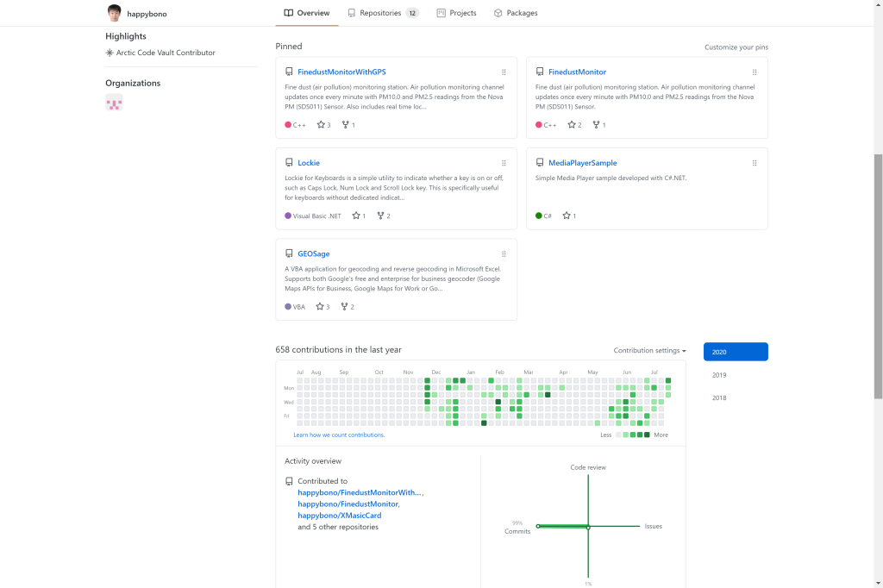The width and height of the screenshot is (883, 588).
Task: Click repo icon beside MediaPlayerSample
Action: pyautogui.click(x=540, y=163)
